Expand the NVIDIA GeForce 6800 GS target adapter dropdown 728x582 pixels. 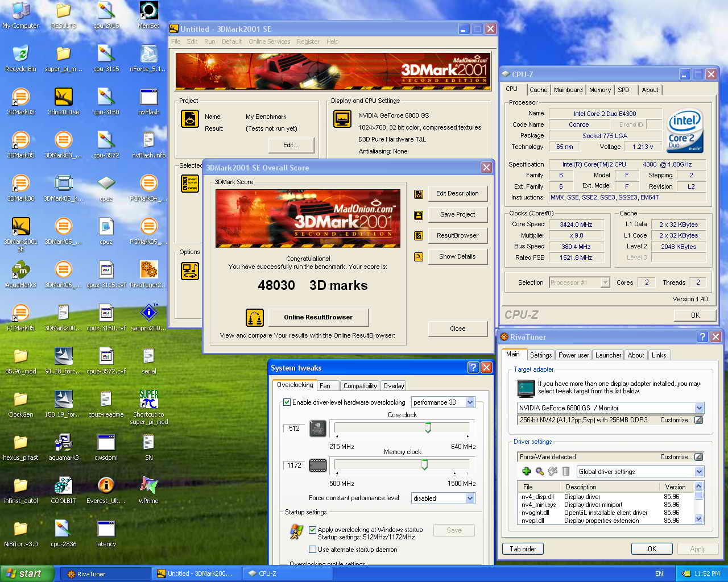699,408
